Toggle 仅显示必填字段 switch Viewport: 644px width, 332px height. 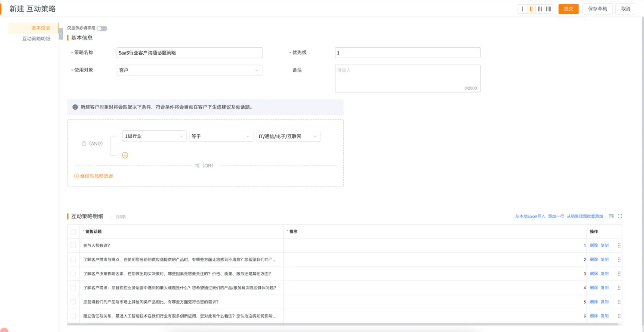coord(102,28)
